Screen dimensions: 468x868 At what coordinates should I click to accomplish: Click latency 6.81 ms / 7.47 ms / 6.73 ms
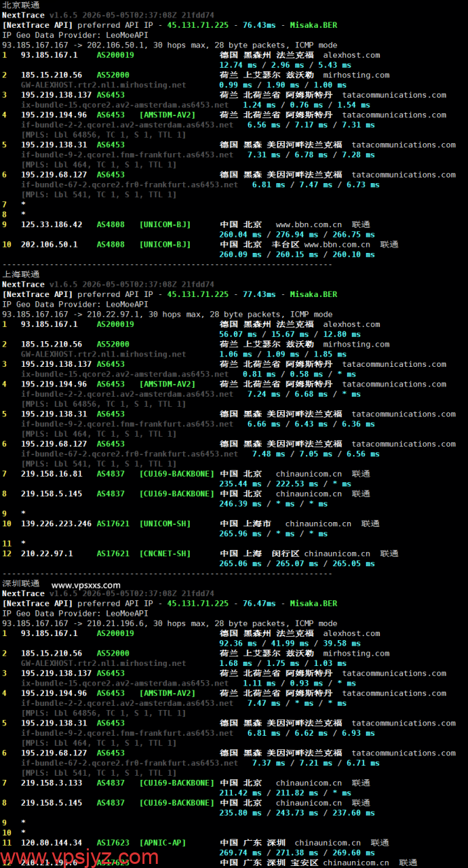tap(315, 184)
